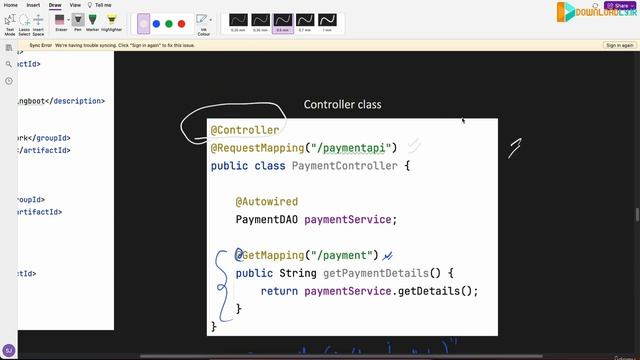Image resolution: width=640 pixels, height=360 pixels.
Task: Select the Highlighter tool
Action: point(111,22)
